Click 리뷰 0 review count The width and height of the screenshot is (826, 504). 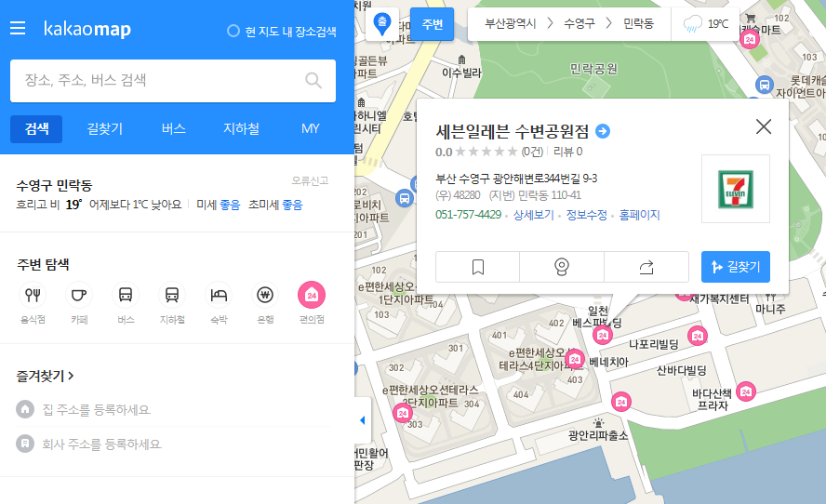(567, 153)
